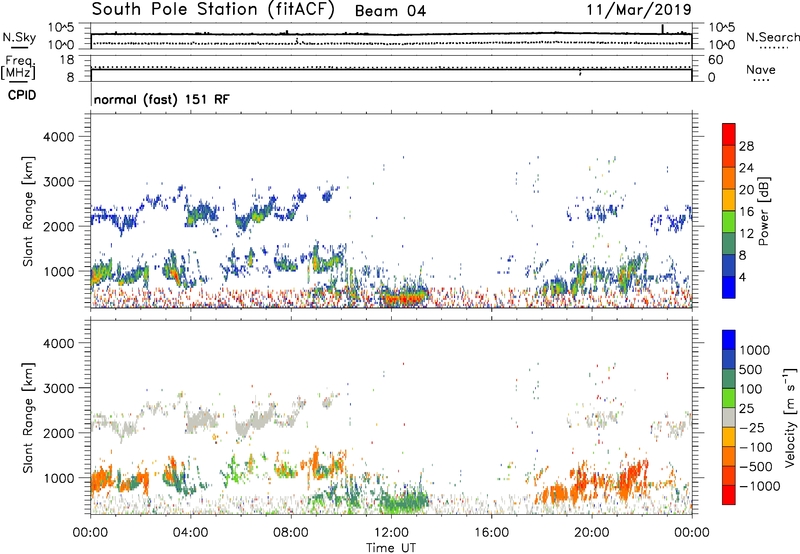Click the Nave legend label
The image size is (800, 554).
tap(761, 70)
